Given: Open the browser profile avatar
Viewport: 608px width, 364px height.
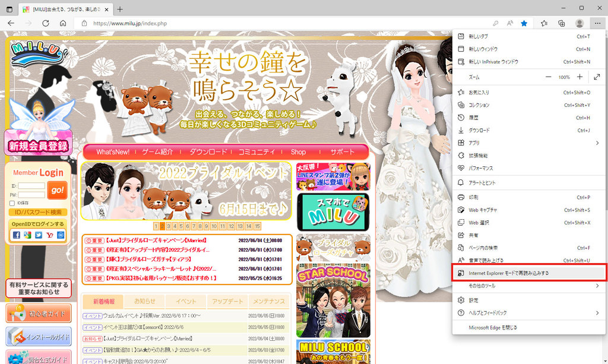Looking at the screenshot, I should (x=579, y=23).
